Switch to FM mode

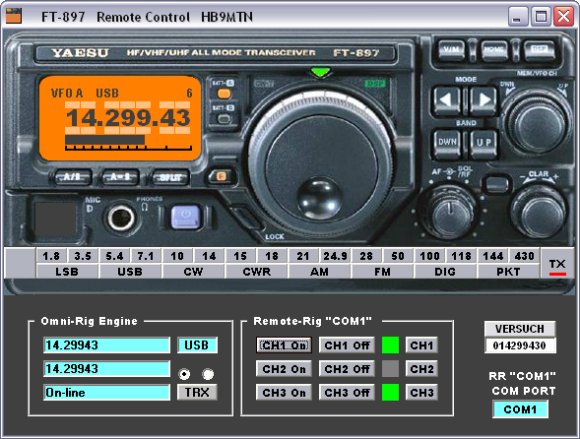coord(382,271)
